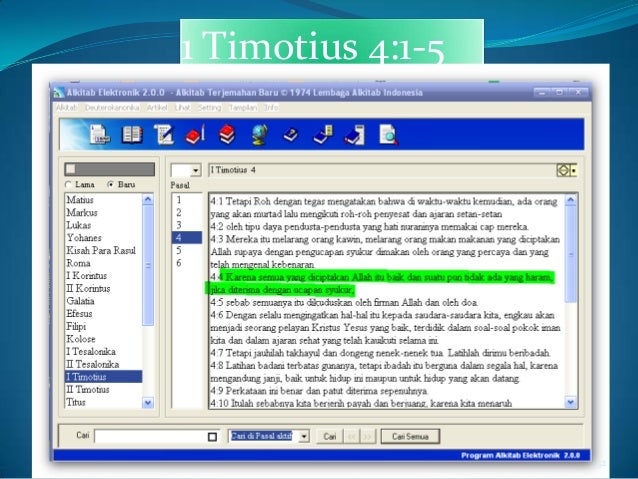Click the globe toolbar icon
Image resolution: width=638 pixels, height=479 pixels.
[259, 135]
